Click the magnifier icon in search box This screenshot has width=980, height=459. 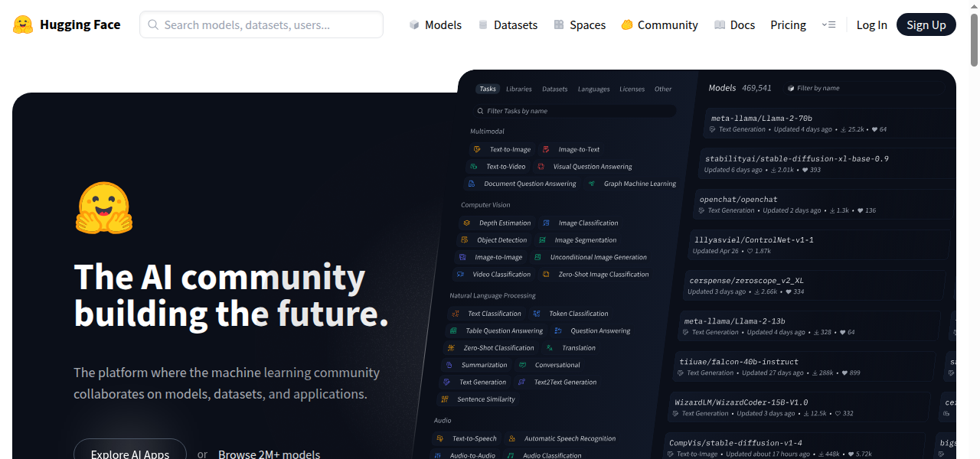coord(152,24)
